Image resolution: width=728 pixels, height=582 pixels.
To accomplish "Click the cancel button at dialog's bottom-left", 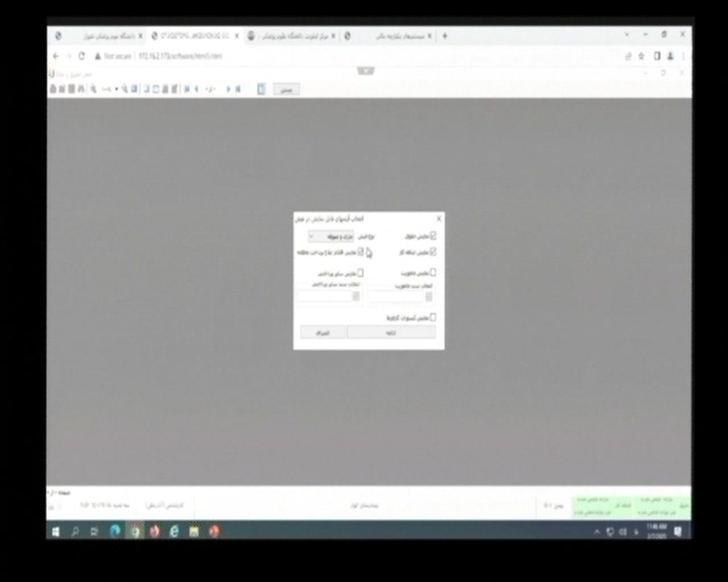I will point(322,332).
